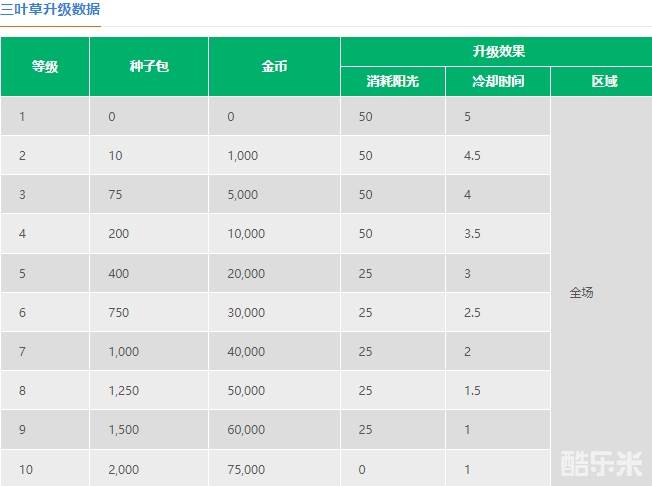The image size is (652, 486).
Task: Select the 1,250 seed pack cell
Action: 124,391
